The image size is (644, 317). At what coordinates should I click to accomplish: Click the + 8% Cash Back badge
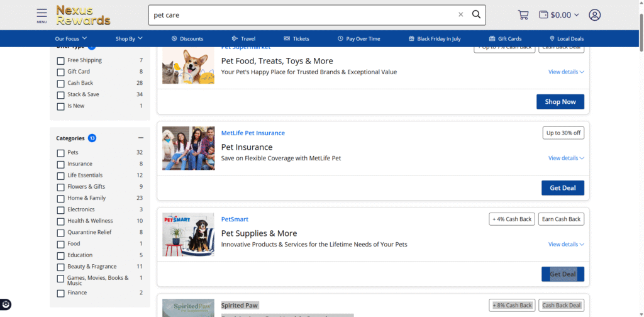point(512,306)
